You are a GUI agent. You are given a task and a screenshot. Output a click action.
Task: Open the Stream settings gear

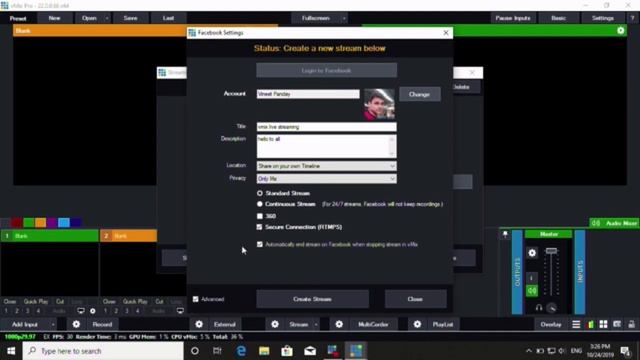tap(275, 324)
